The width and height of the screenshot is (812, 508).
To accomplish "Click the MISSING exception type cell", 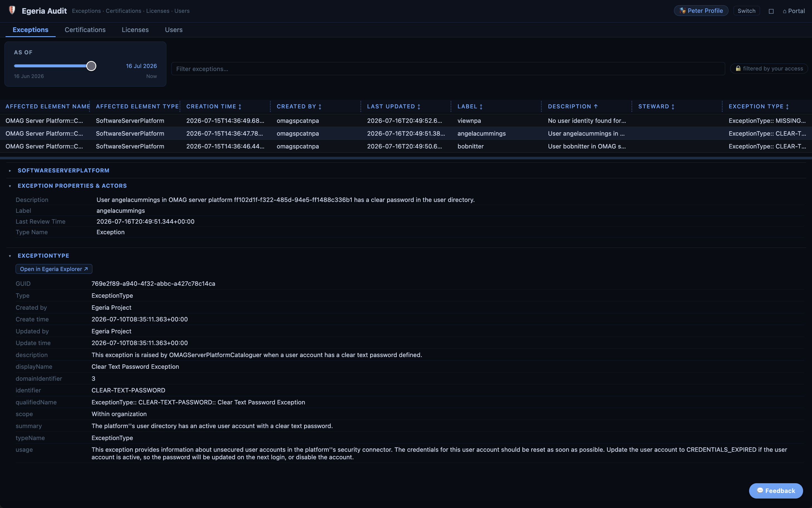I will click(767, 121).
